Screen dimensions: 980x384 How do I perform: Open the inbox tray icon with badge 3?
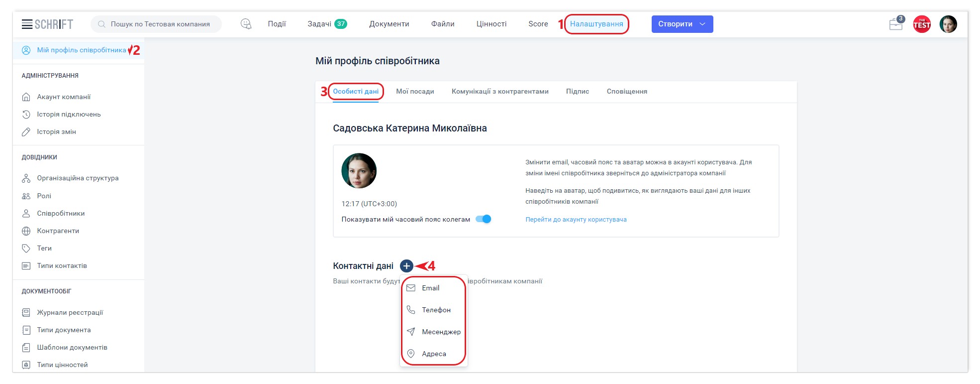tap(896, 24)
